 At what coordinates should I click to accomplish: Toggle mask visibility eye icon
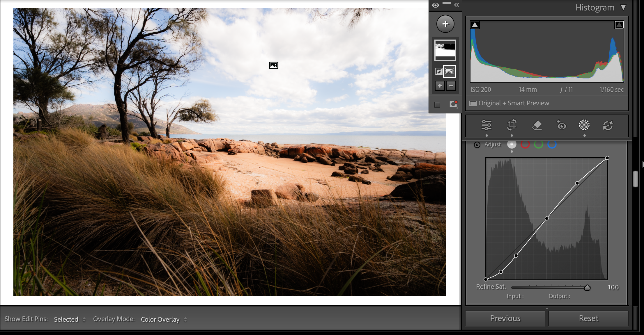click(x=436, y=5)
